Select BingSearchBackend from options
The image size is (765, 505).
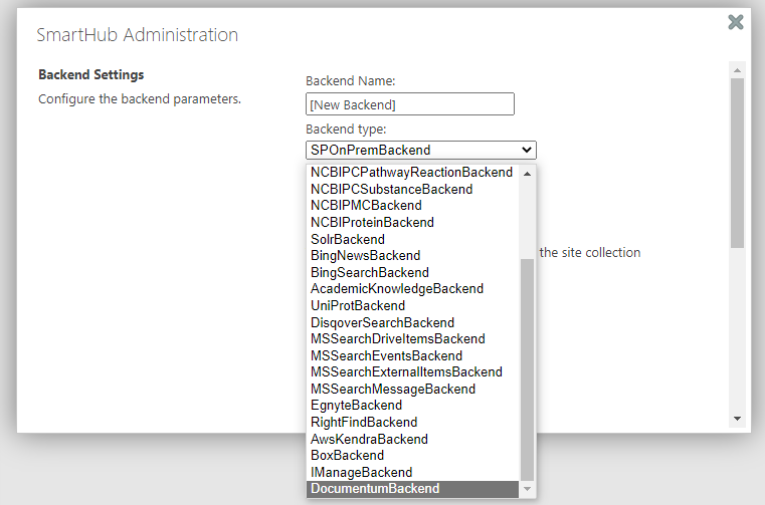[x=369, y=272]
